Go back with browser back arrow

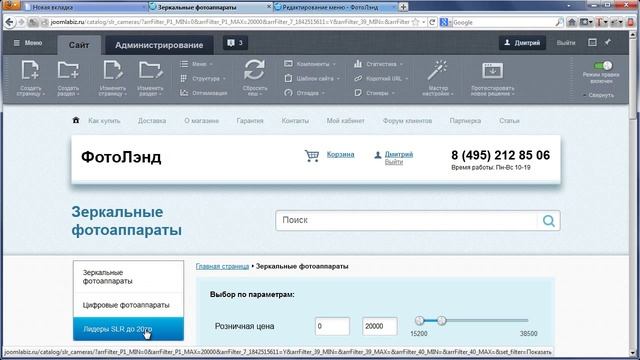(10, 22)
